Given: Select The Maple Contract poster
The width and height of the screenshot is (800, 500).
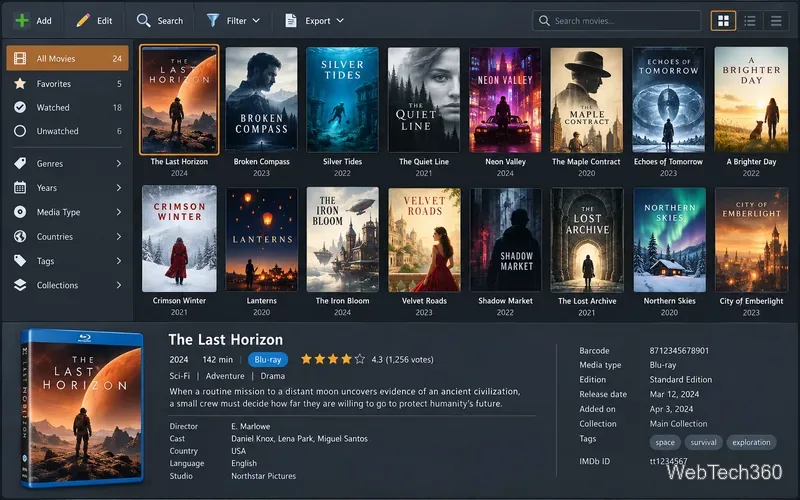Looking at the screenshot, I should (586, 100).
